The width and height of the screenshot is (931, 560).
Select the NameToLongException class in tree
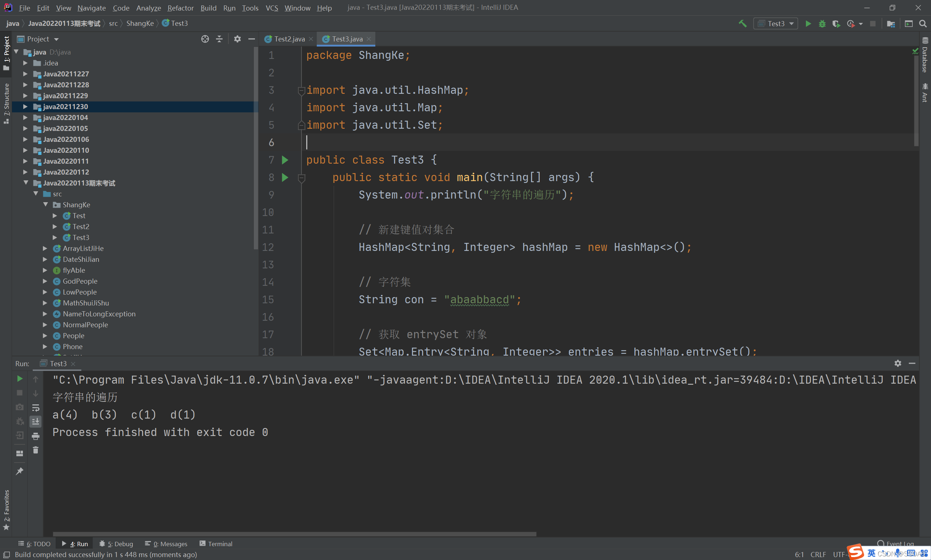[x=99, y=314]
